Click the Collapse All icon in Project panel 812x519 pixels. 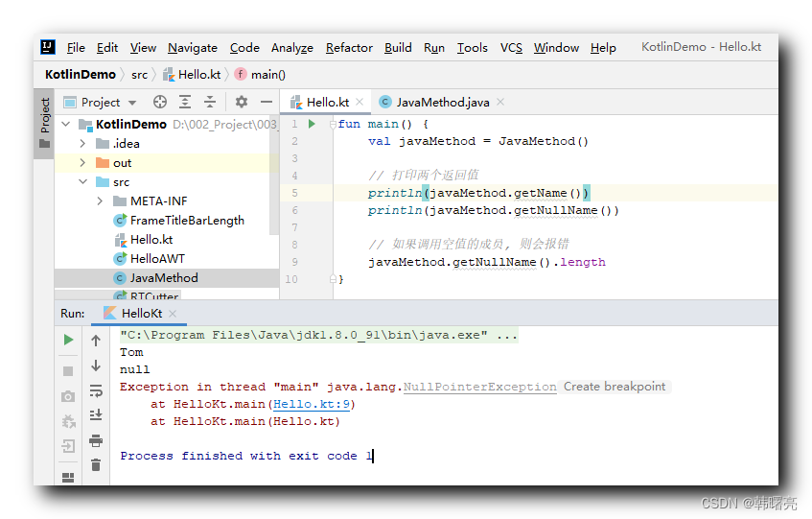(210, 102)
